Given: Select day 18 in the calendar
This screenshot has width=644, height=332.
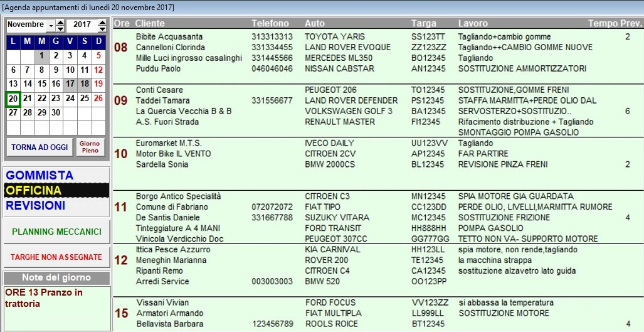Looking at the screenshot, I should click(x=85, y=84).
